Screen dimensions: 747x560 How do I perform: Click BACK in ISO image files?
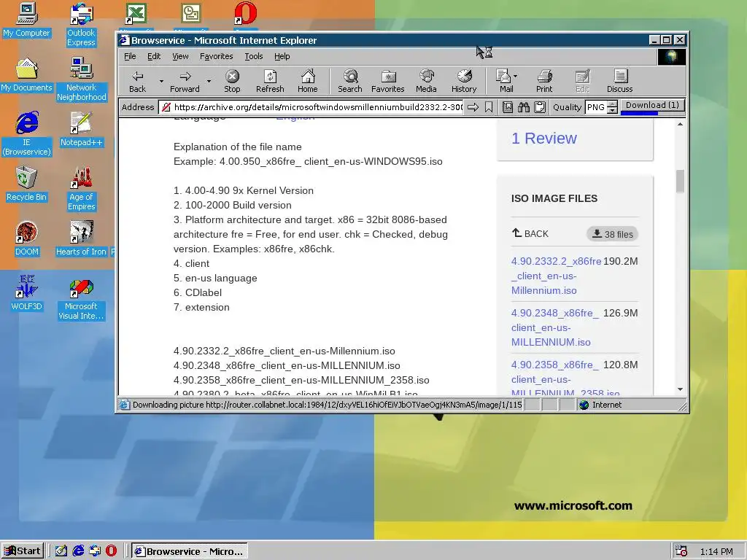click(x=530, y=234)
